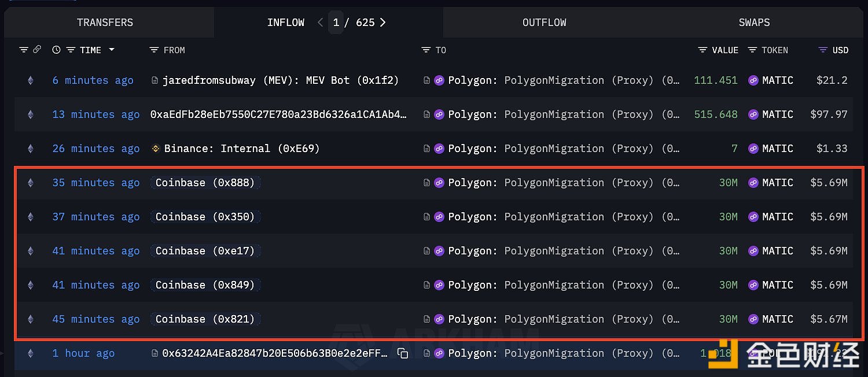
Task: Open the TO column filter
Action: coord(426,50)
